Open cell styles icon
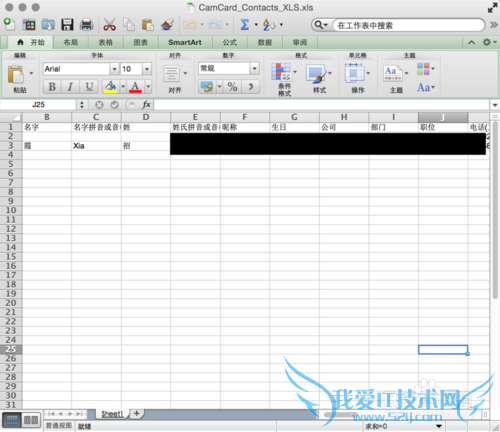The height and width of the screenshot is (432, 500). pos(316,73)
